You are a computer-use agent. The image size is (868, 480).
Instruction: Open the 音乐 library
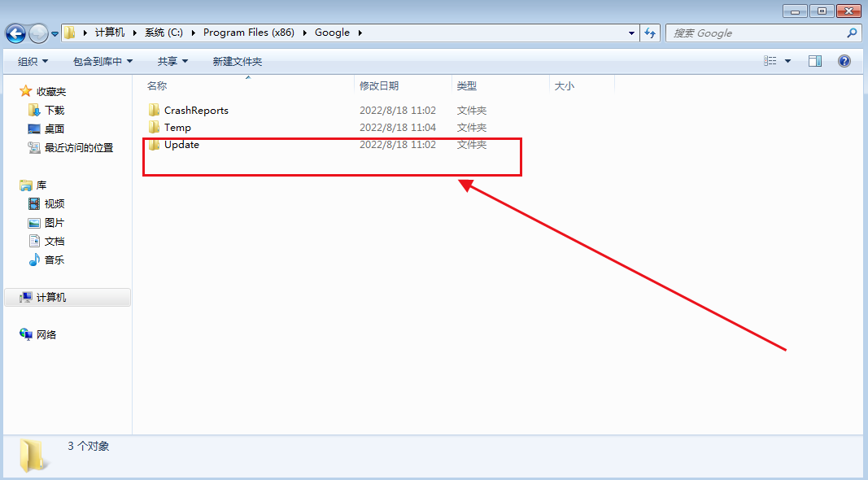point(55,260)
